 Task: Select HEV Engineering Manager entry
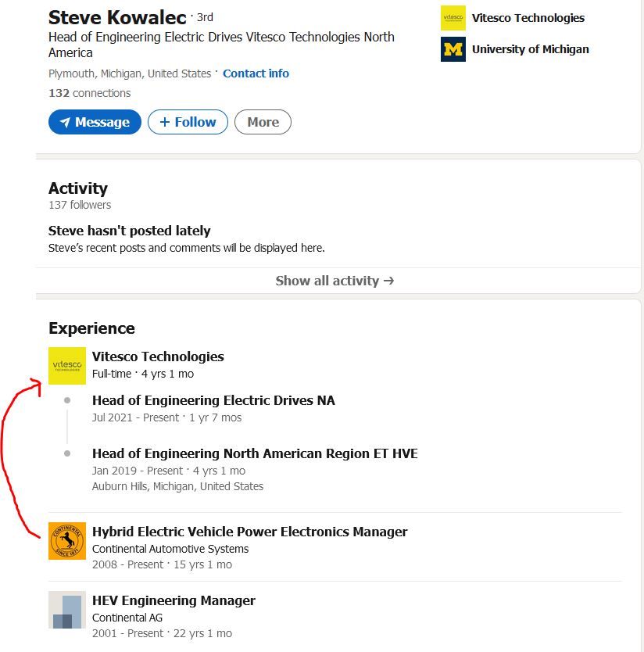click(174, 601)
